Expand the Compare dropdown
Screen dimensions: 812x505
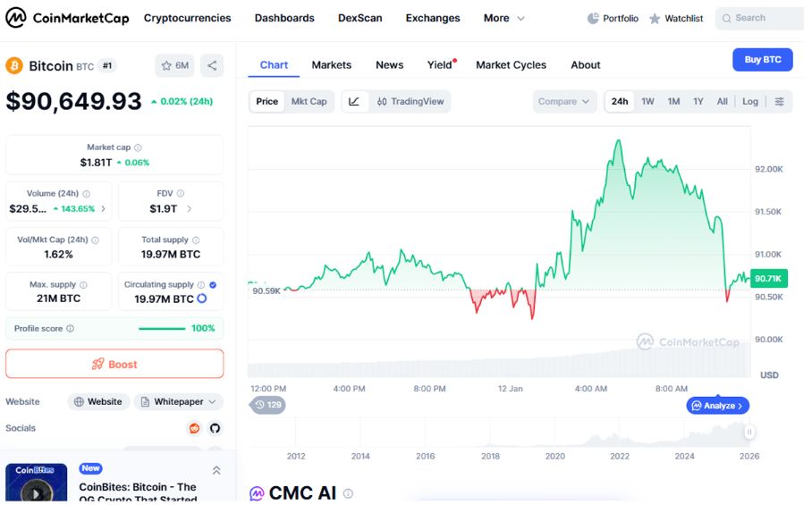[564, 102]
